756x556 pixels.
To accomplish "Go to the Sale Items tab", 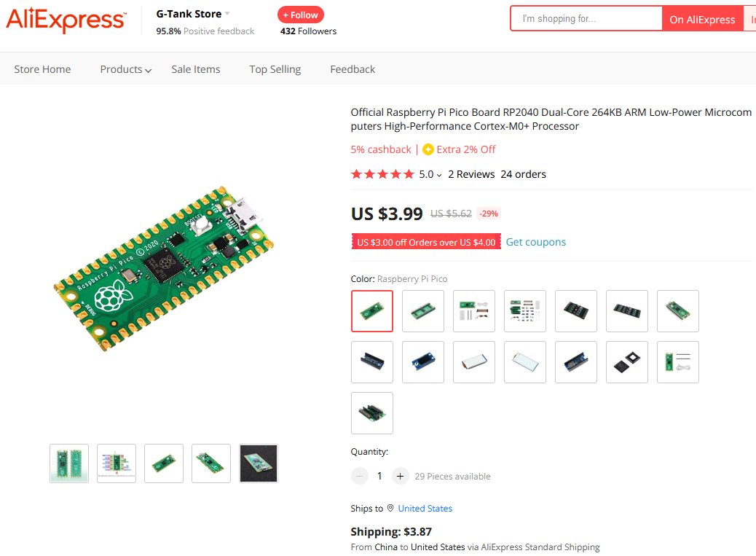I will [195, 69].
